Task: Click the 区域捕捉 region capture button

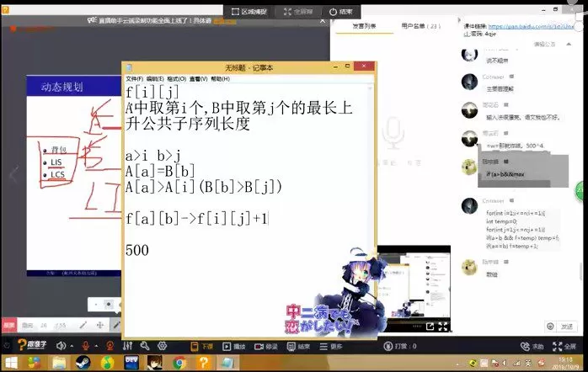Action: pos(249,12)
